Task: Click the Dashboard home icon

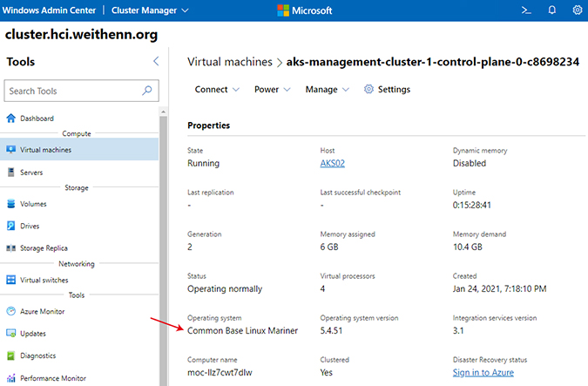Action: pyautogui.click(x=10, y=119)
